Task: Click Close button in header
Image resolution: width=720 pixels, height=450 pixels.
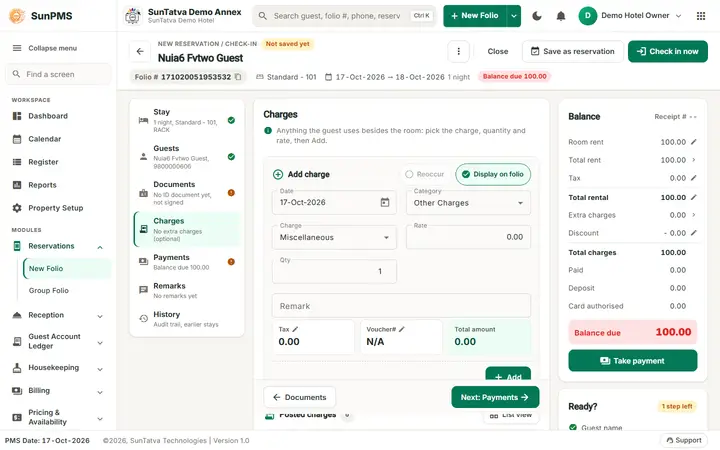Action: (498, 51)
